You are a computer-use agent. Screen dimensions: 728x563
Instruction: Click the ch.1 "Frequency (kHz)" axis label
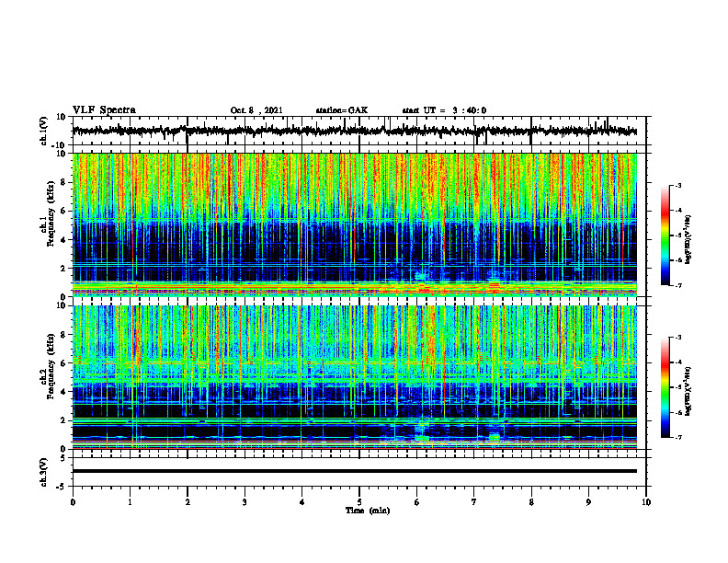click(x=51, y=214)
